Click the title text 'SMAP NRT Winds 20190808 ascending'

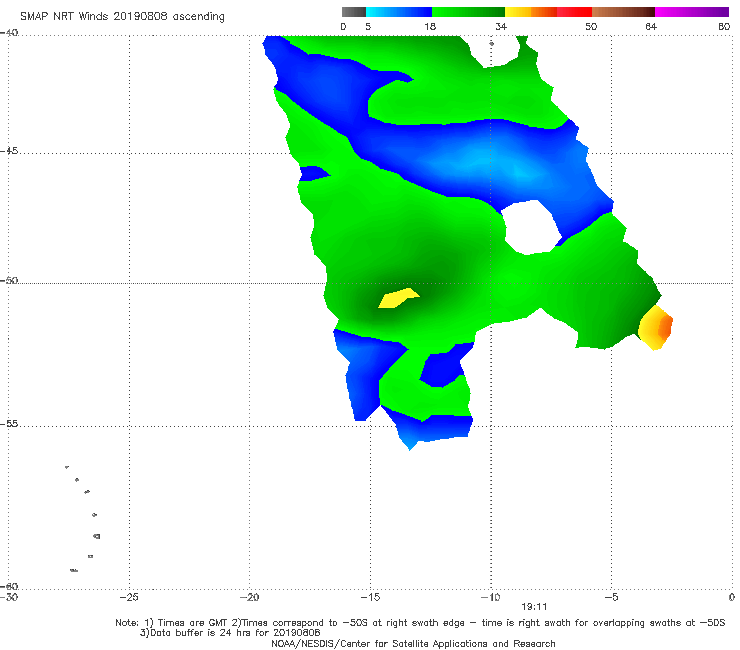122,16
